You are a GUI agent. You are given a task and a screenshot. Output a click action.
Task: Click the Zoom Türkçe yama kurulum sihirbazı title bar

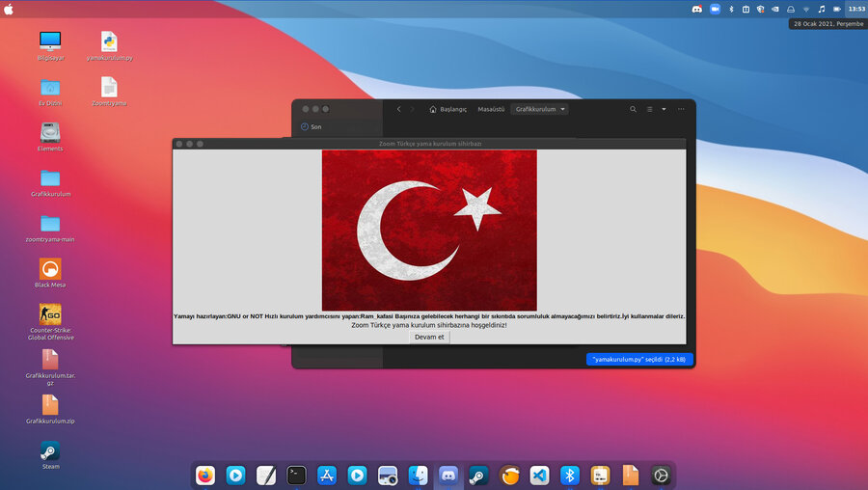[x=429, y=144]
